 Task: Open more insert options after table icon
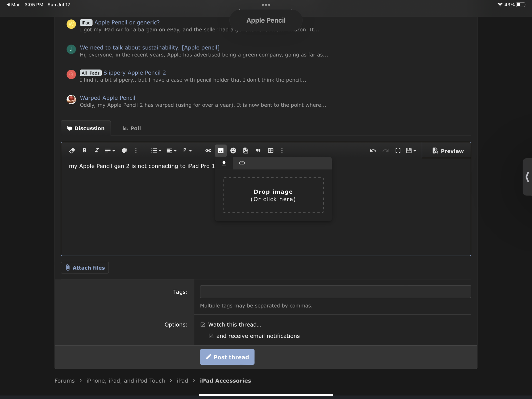coord(282,151)
